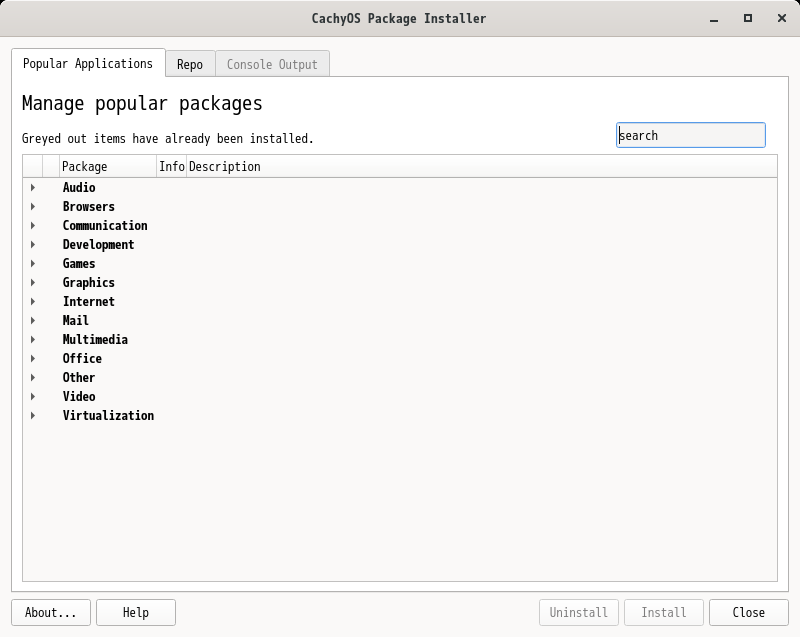Open the Help dialog button
Viewport: 800px width, 637px height.
(136, 612)
